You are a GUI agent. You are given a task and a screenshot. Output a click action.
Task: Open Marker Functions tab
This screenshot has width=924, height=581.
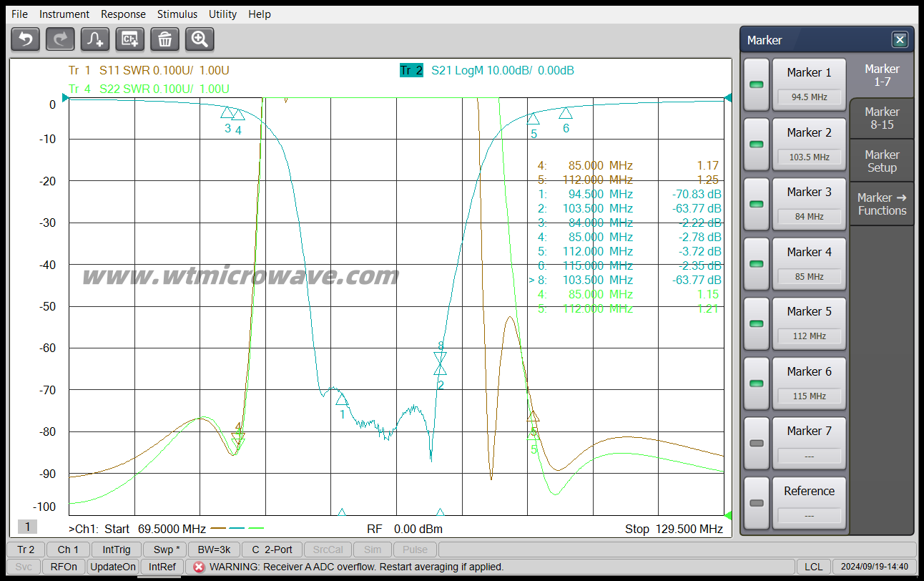pyautogui.click(x=882, y=204)
